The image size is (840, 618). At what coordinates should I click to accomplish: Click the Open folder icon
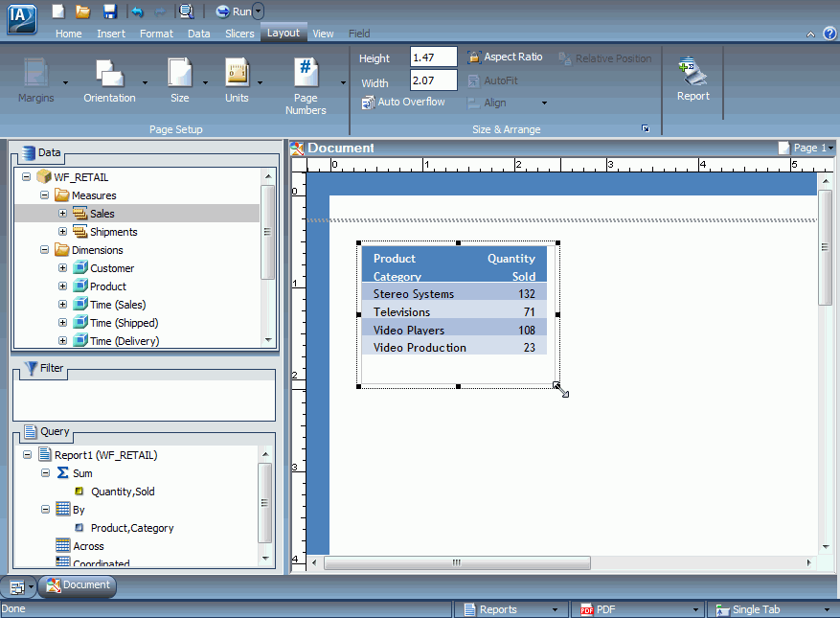pyautogui.click(x=82, y=11)
